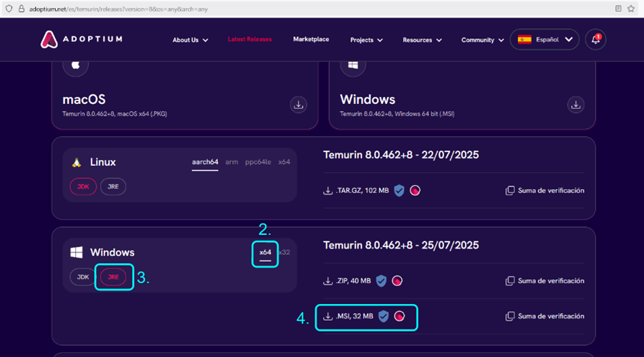Expand the Projects menu
The height and width of the screenshot is (357, 644).
pos(366,40)
